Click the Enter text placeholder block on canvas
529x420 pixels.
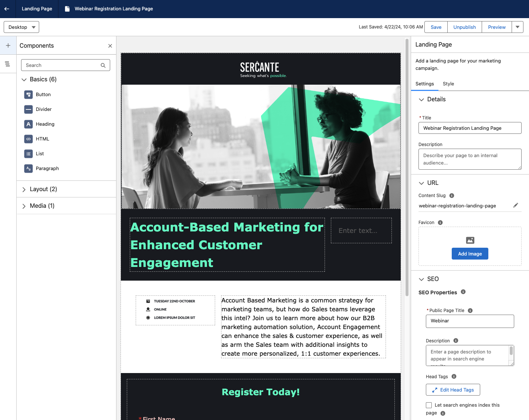(x=361, y=230)
